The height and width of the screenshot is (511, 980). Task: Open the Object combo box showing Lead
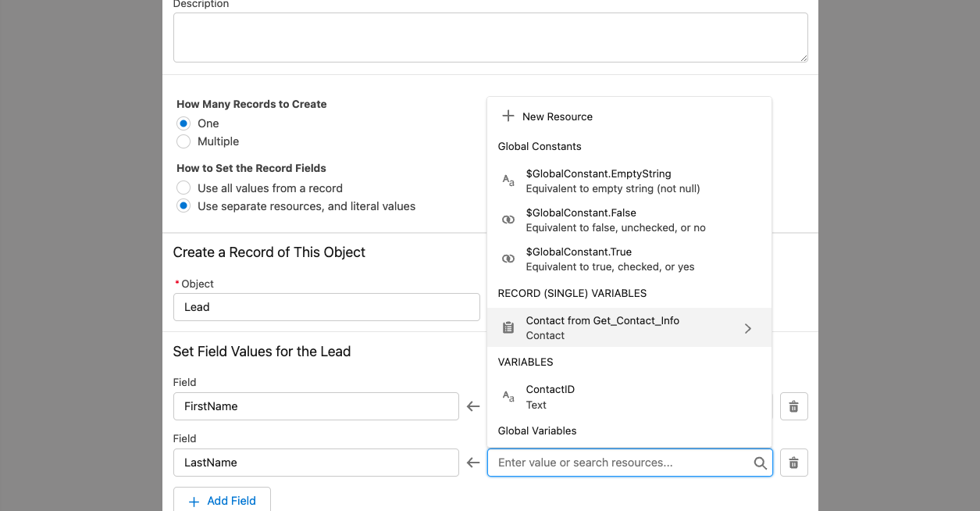(326, 307)
